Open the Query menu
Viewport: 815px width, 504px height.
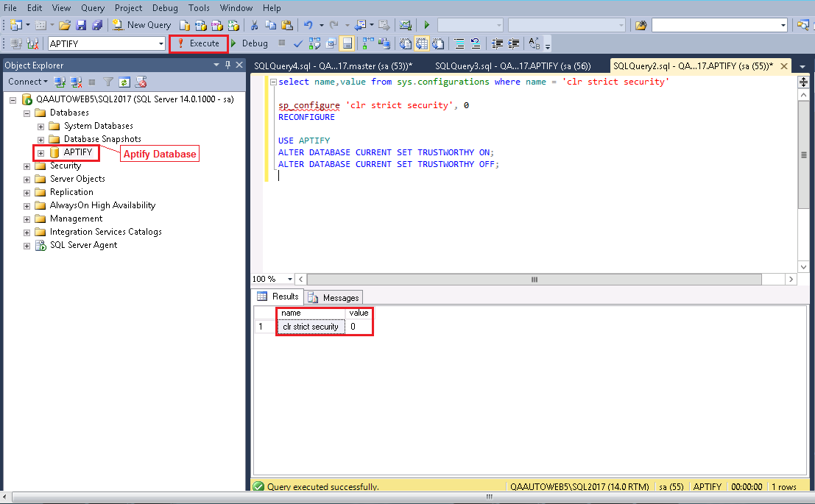tap(93, 8)
